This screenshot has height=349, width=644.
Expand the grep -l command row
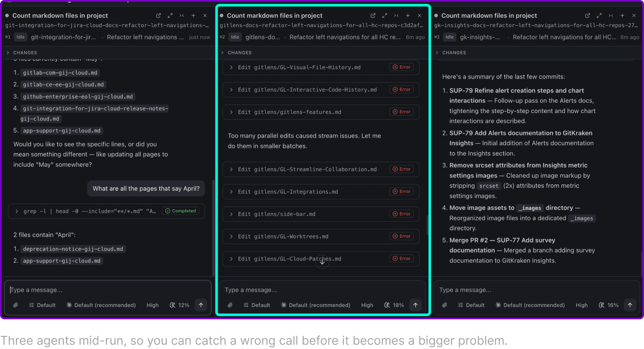coord(106,211)
